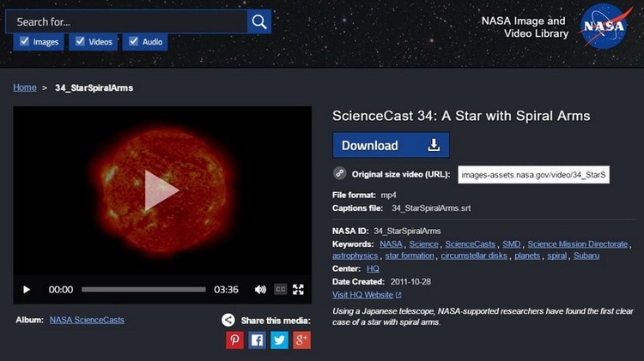Share this media on Google Plus
644x361 pixels.
(301, 340)
